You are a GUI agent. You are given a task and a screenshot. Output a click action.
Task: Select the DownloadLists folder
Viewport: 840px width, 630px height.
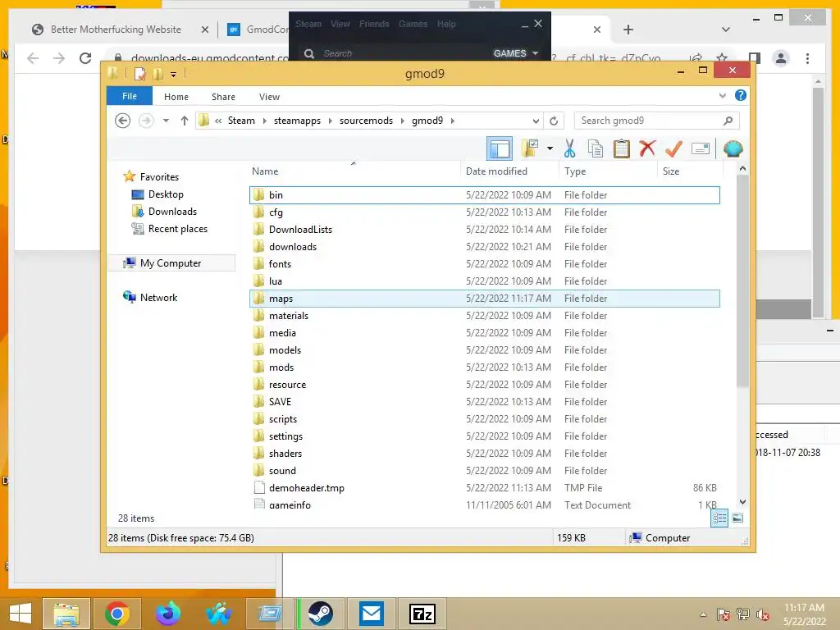pyautogui.click(x=484, y=230)
